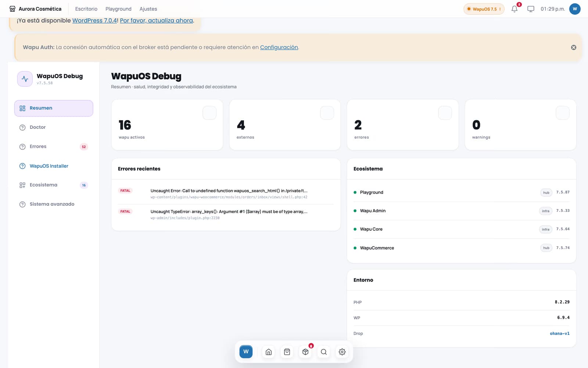The width and height of the screenshot is (588, 368).
Task: Click Wapu Admin in the Ecosistema list
Action: tap(373, 211)
